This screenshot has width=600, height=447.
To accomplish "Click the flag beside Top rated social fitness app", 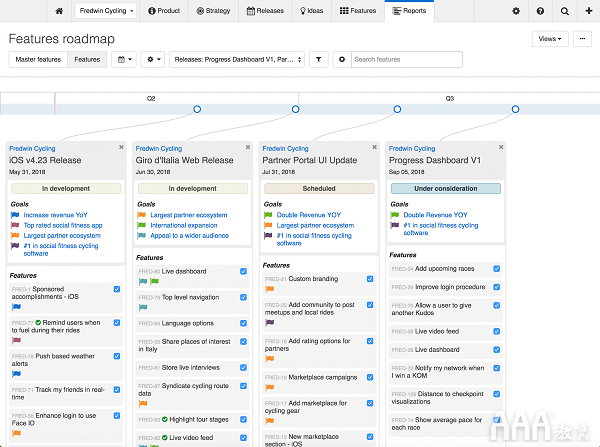I will (15, 225).
